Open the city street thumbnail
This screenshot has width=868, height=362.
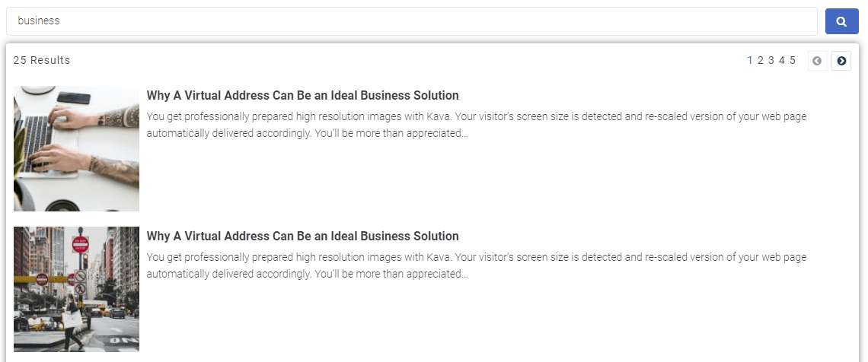pyautogui.click(x=76, y=289)
